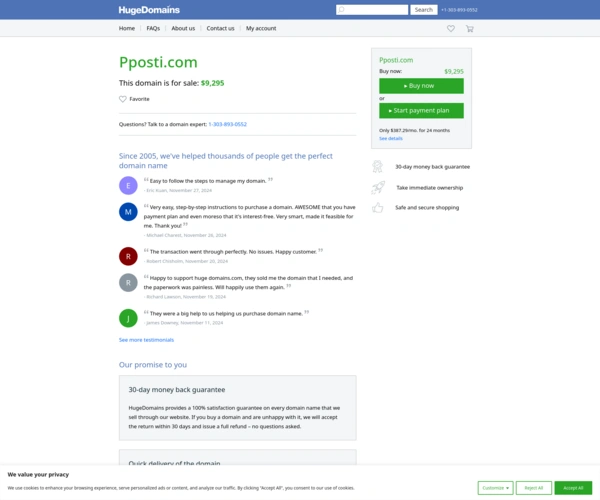Toggle the Favorite heart for Pposti.com
600x500 pixels.
point(123,99)
